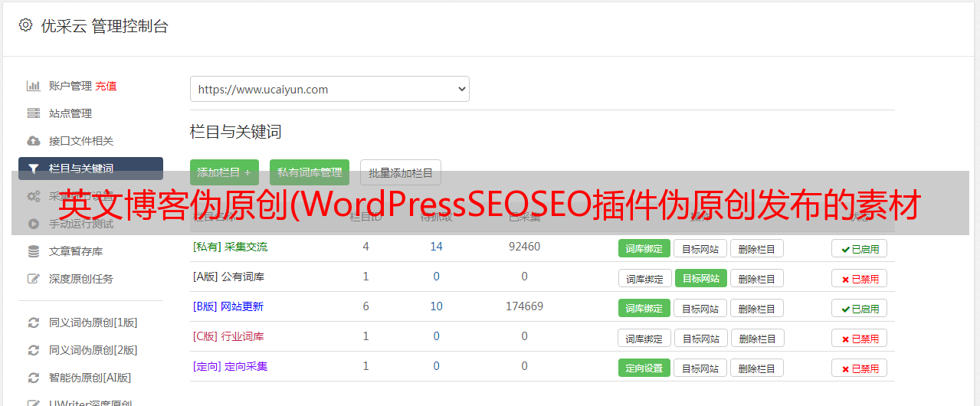Screen dimensions: 980x406
Task: Click the green 添加栏目 + button
Action: (224, 172)
